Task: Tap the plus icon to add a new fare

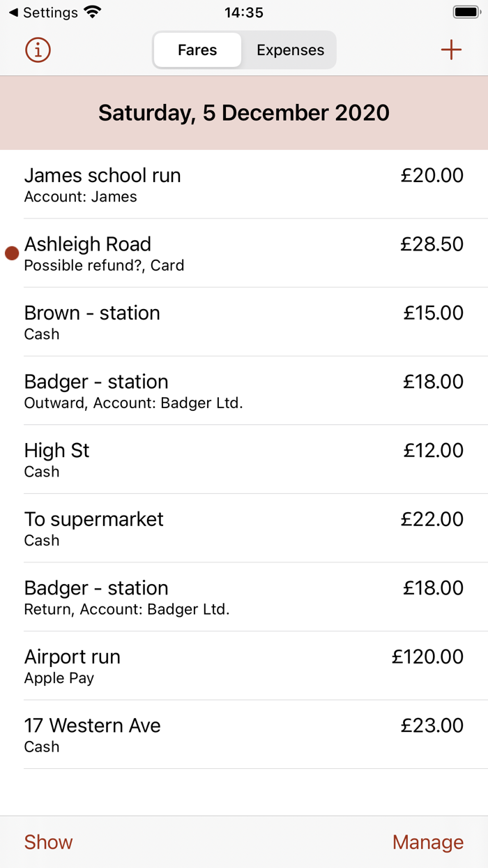Action: pyautogui.click(x=451, y=50)
